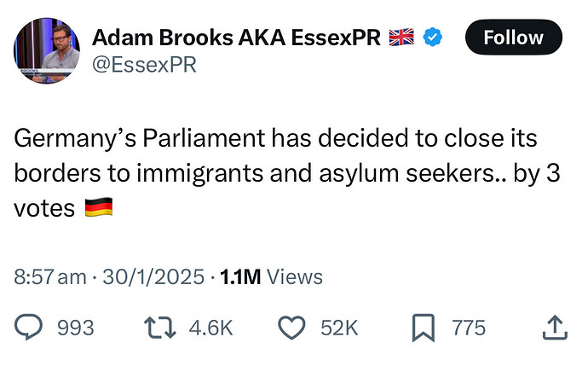
Task: Bookmark the post with the bookmark icon
Action: [424, 328]
